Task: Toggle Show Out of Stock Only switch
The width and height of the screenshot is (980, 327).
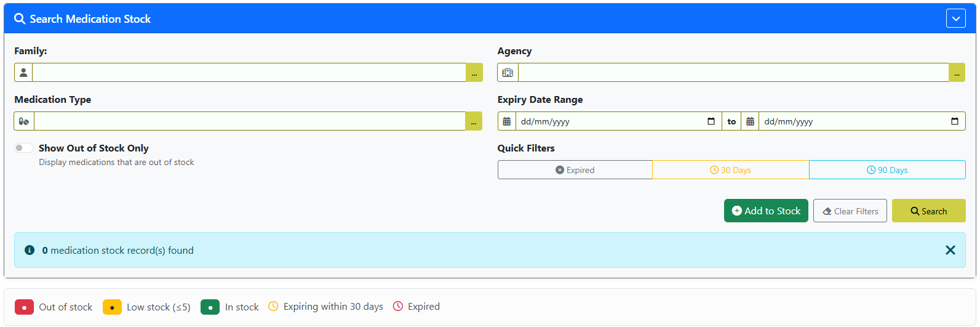Action: [24, 148]
